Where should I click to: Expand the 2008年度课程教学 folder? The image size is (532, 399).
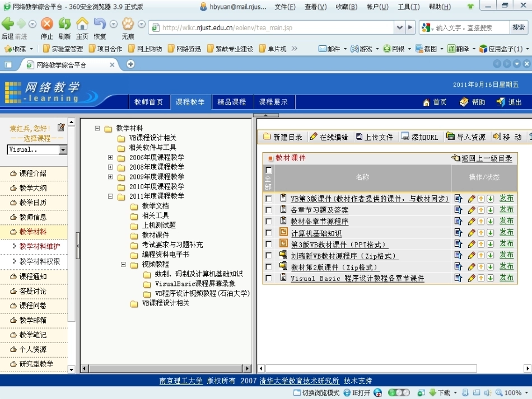[x=110, y=167]
